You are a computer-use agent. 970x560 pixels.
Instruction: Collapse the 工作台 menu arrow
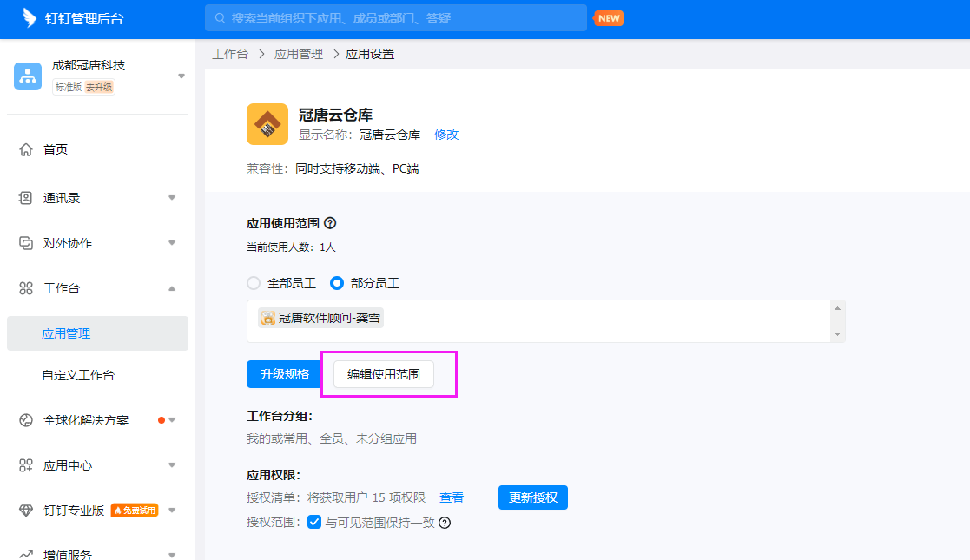coord(172,288)
